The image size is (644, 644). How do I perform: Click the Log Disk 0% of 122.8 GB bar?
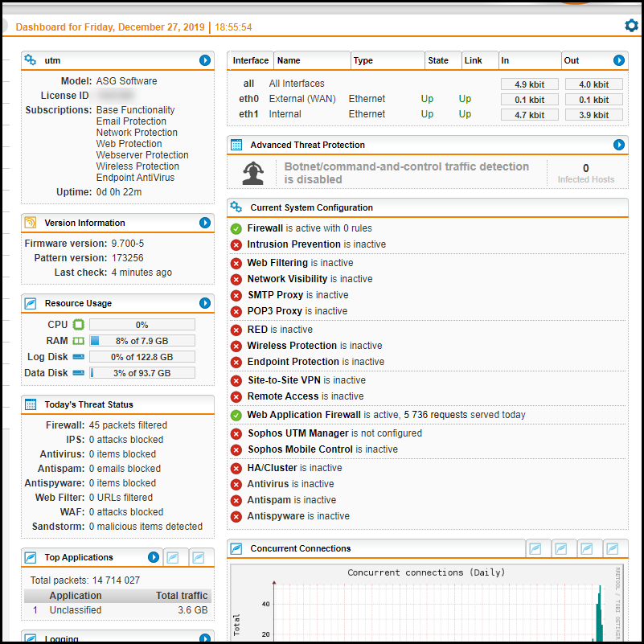(x=142, y=357)
